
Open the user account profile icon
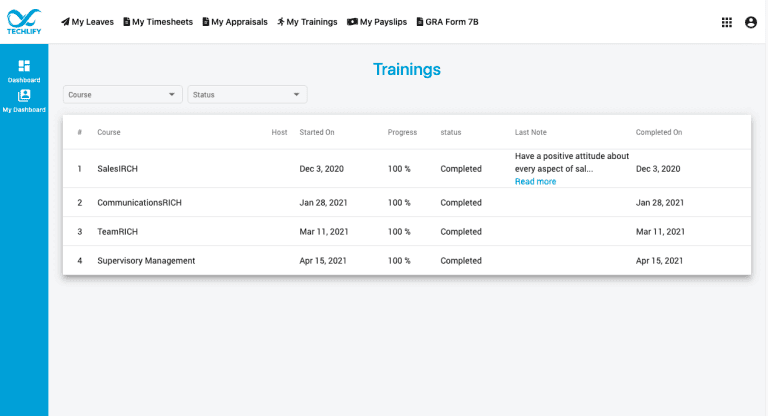751,22
